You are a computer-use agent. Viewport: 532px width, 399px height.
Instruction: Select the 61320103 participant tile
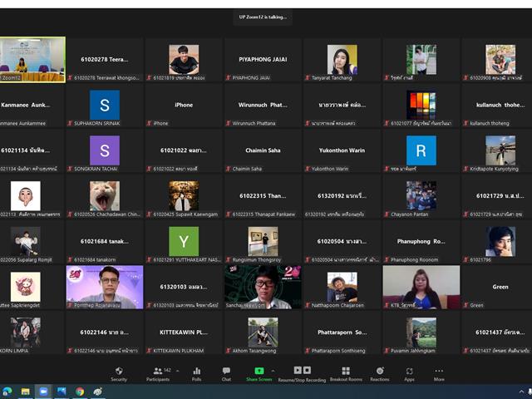tap(184, 287)
